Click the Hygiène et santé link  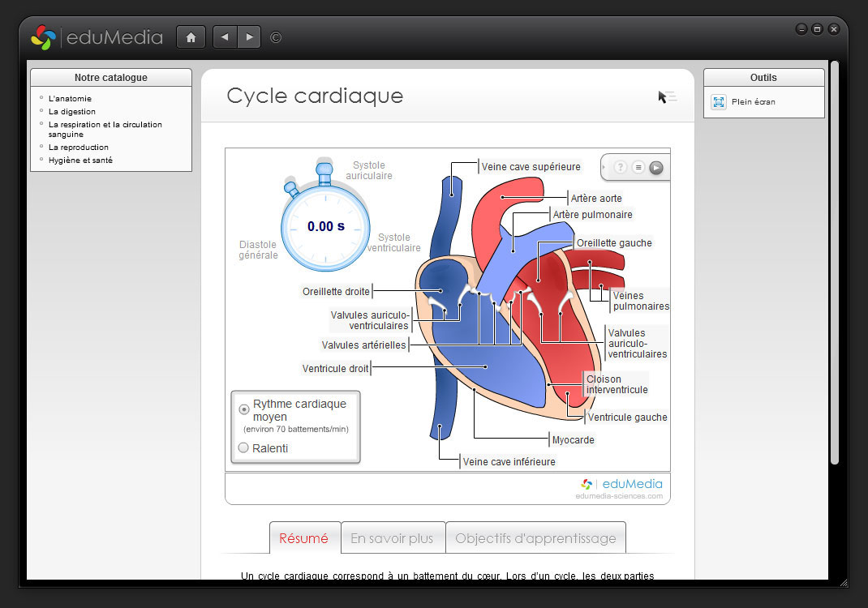coord(80,161)
